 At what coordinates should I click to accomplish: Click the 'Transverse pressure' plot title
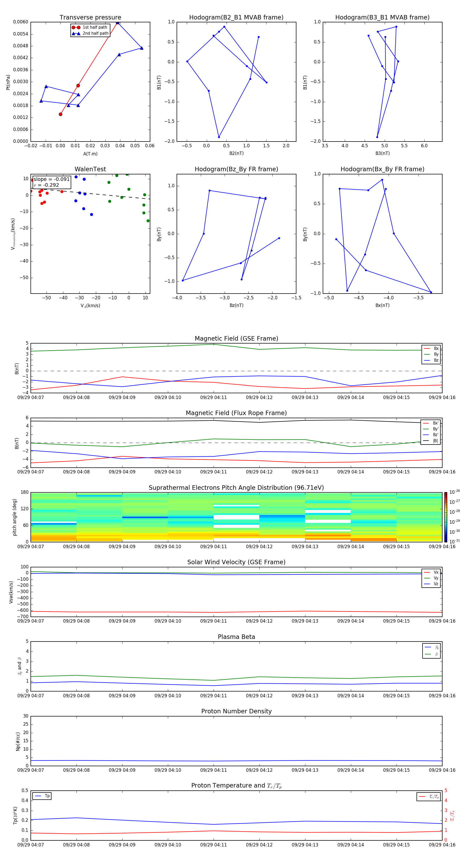(x=90, y=18)
